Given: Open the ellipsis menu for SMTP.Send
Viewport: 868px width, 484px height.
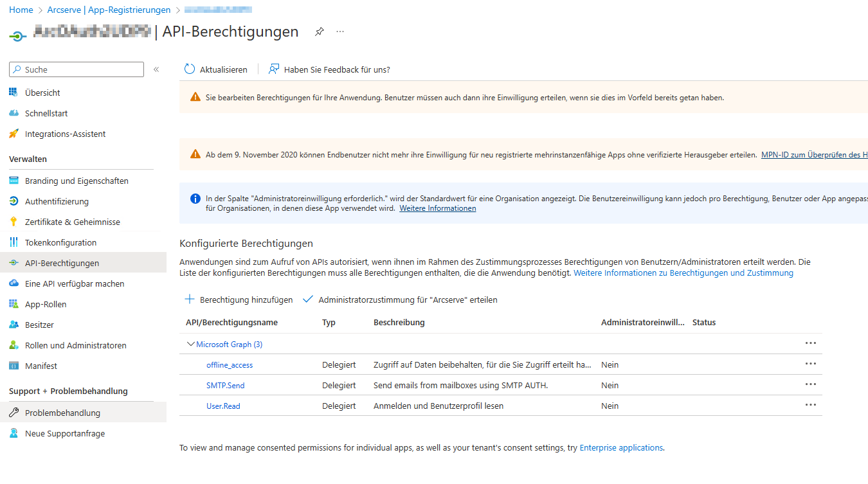Looking at the screenshot, I should 811,384.
